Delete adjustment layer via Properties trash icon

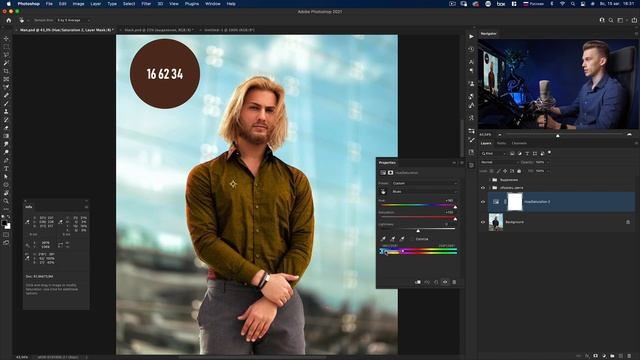pos(454,282)
